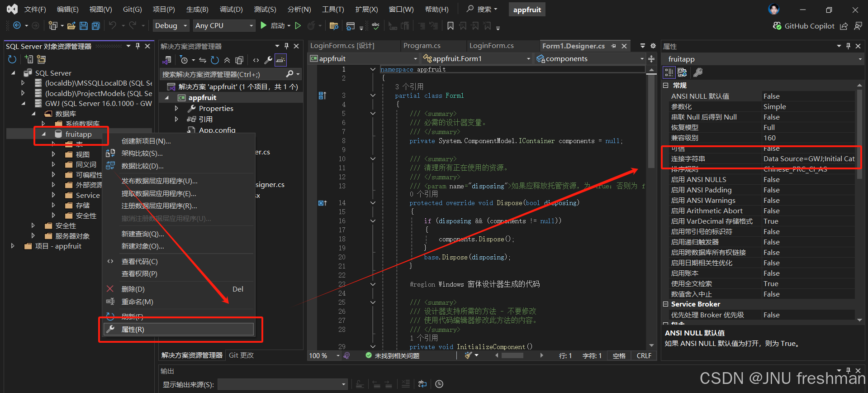Select the Properties node under appfruit project

coord(216,108)
